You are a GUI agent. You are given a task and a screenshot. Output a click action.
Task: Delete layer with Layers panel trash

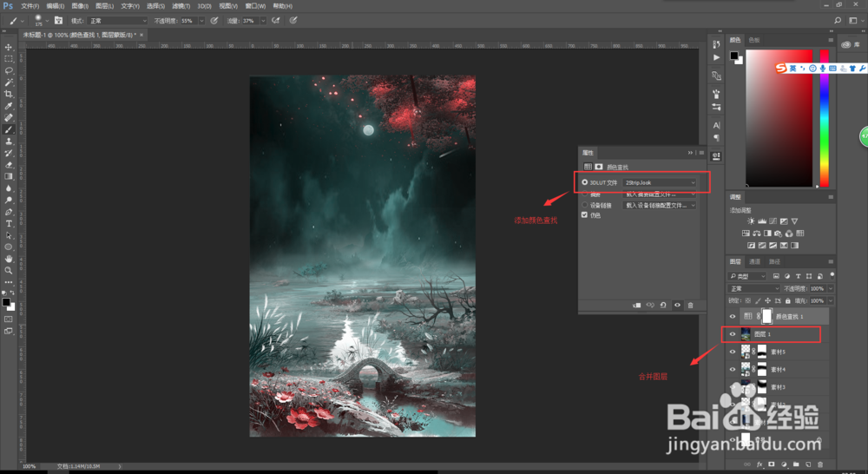[x=820, y=464]
